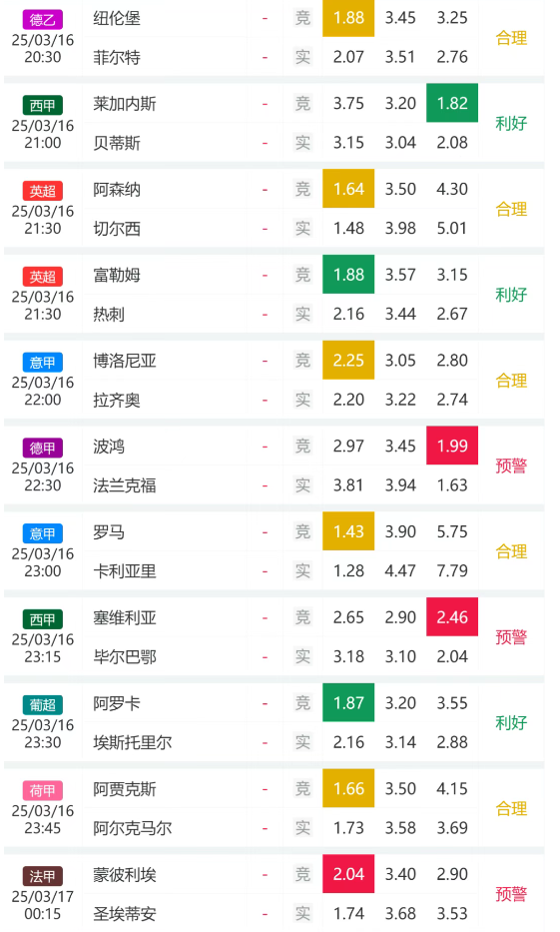The height and width of the screenshot is (932, 560).
Task: Select the red 1.99 odds for 波鸿 match
Action: tap(452, 446)
